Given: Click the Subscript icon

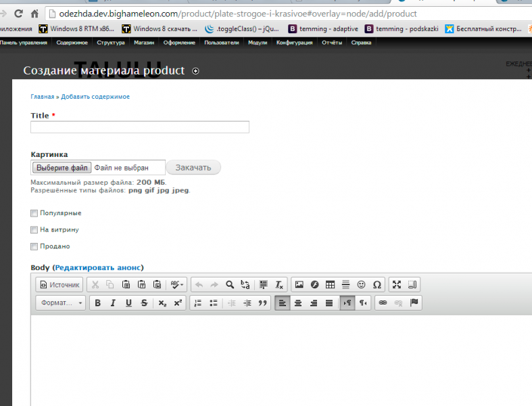Looking at the screenshot, I should (x=162, y=302).
